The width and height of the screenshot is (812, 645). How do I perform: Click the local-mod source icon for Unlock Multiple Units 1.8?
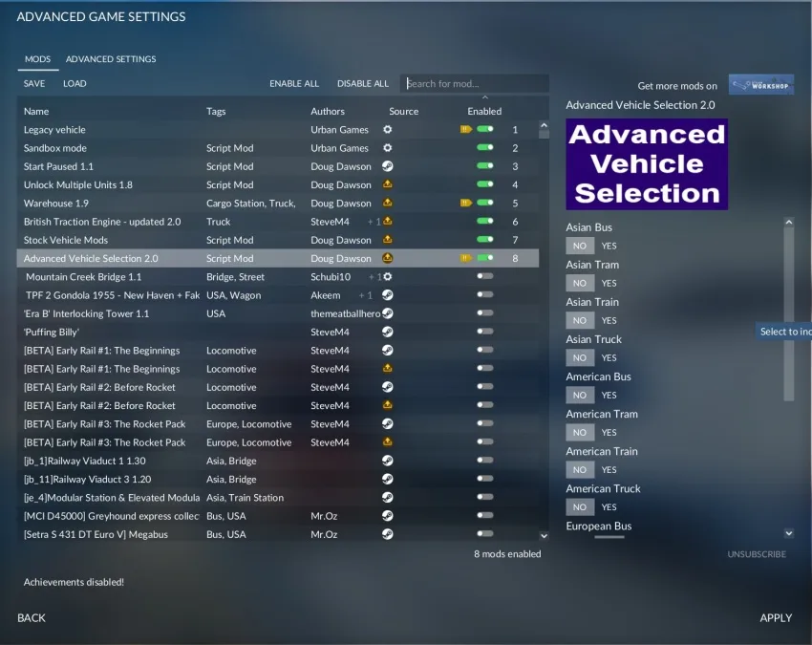click(387, 184)
